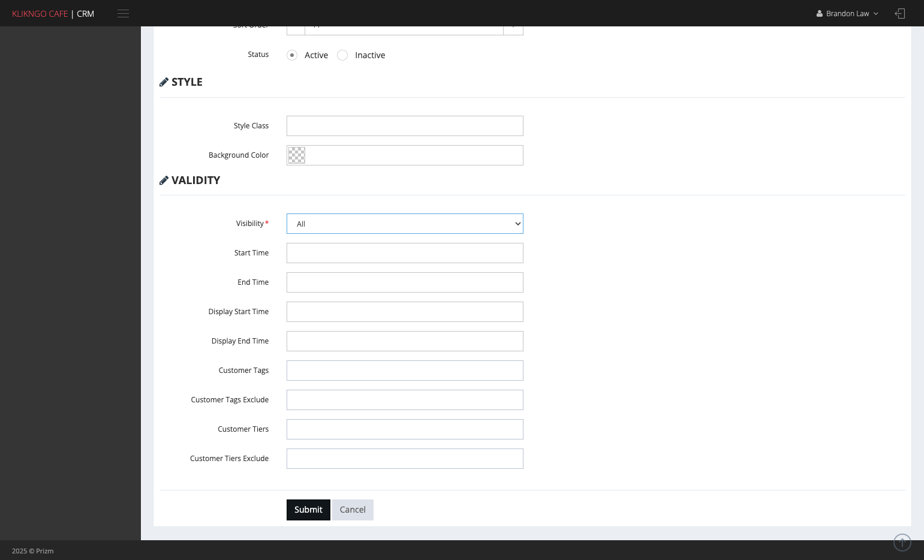Click the Customer Tags Exclude field
The width and height of the screenshot is (924, 560).
[x=405, y=400]
